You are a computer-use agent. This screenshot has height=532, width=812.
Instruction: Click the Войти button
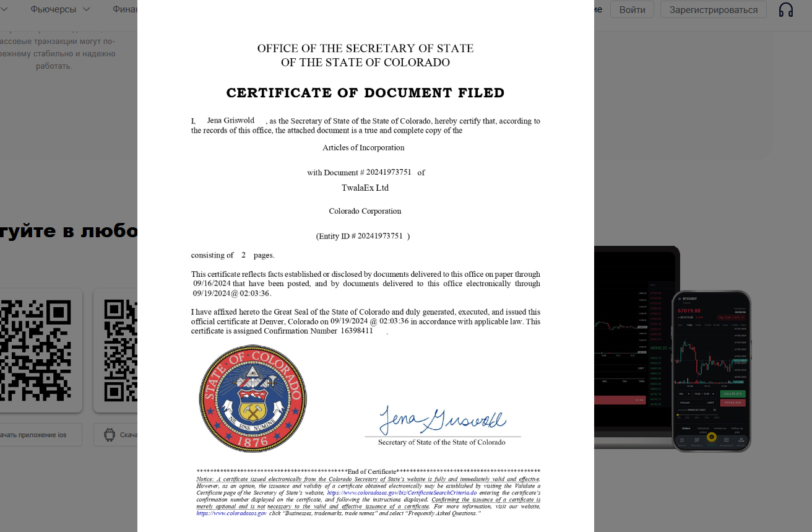[632, 10]
